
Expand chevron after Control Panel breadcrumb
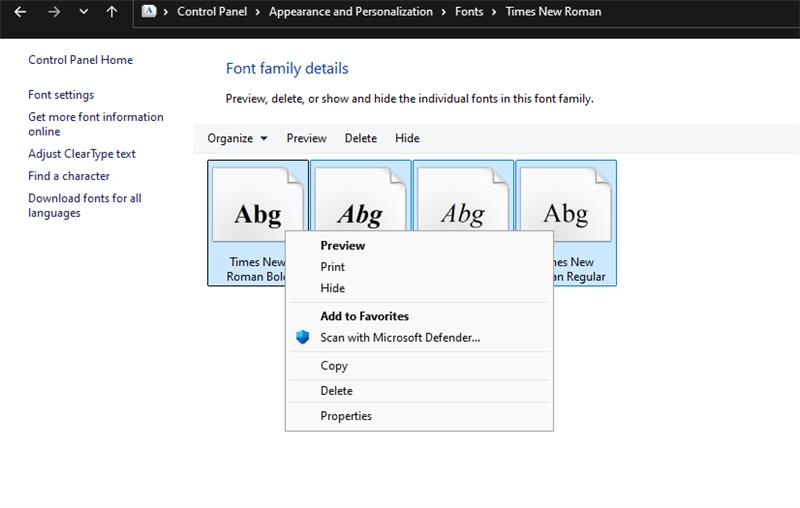pos(258,12)
